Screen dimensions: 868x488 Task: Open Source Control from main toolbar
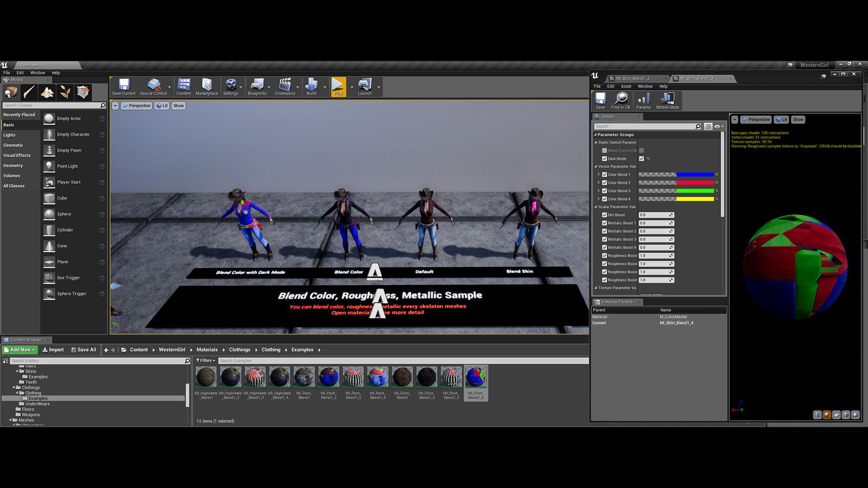click(154, 87)
